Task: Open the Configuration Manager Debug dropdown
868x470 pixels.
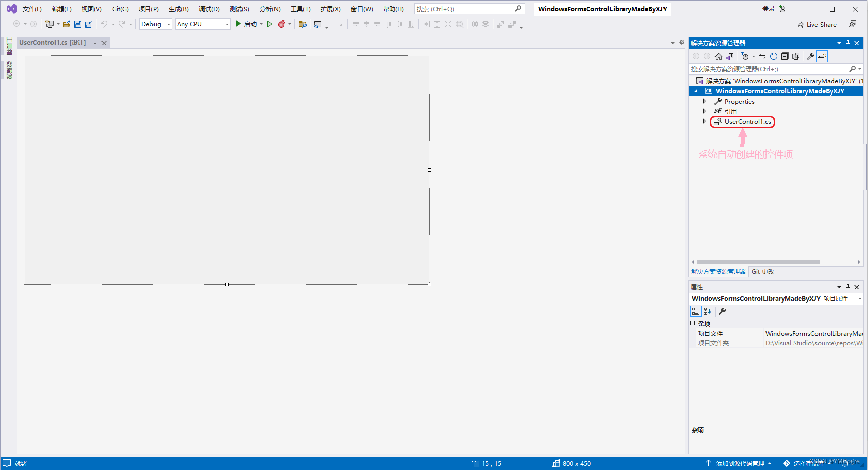Action: (156, 24)
